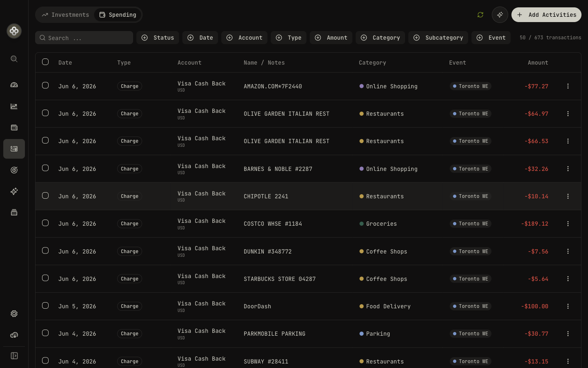Open row menu for DUNKIN #348772
Viewport: 588px width, 368px height.
point(568,251)
